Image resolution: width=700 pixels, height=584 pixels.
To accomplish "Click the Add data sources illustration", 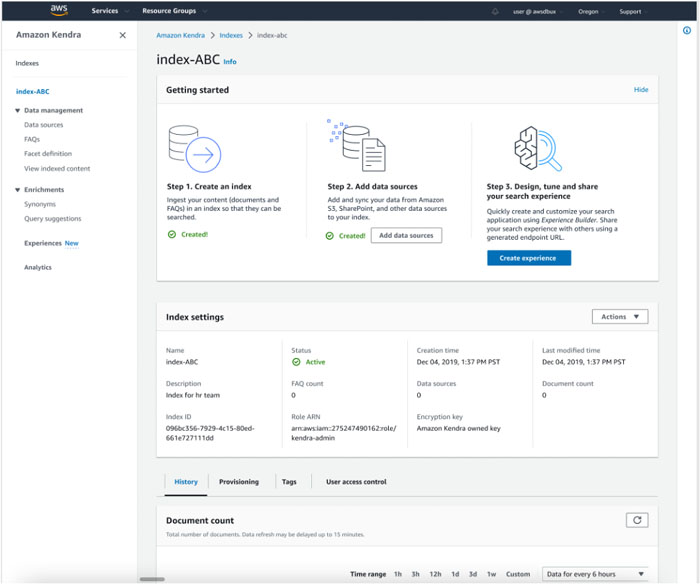I will pos(357,145).
